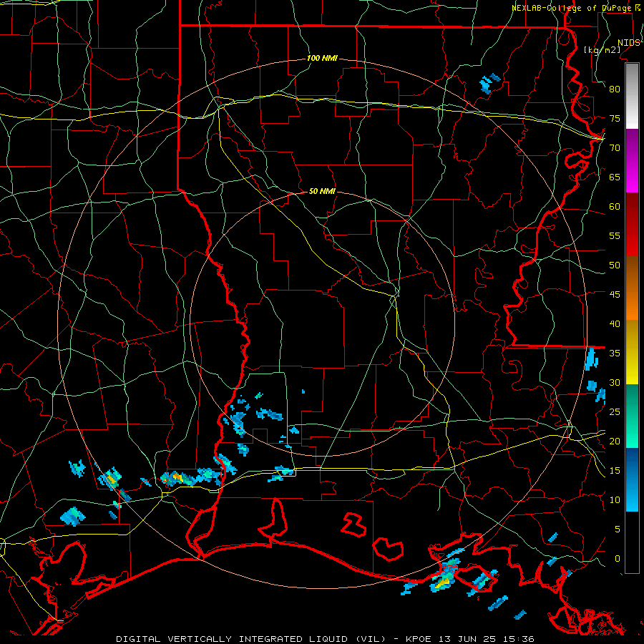
Task: Click the 75 value on the VIL scale
Action: click(x=615, y=118)
